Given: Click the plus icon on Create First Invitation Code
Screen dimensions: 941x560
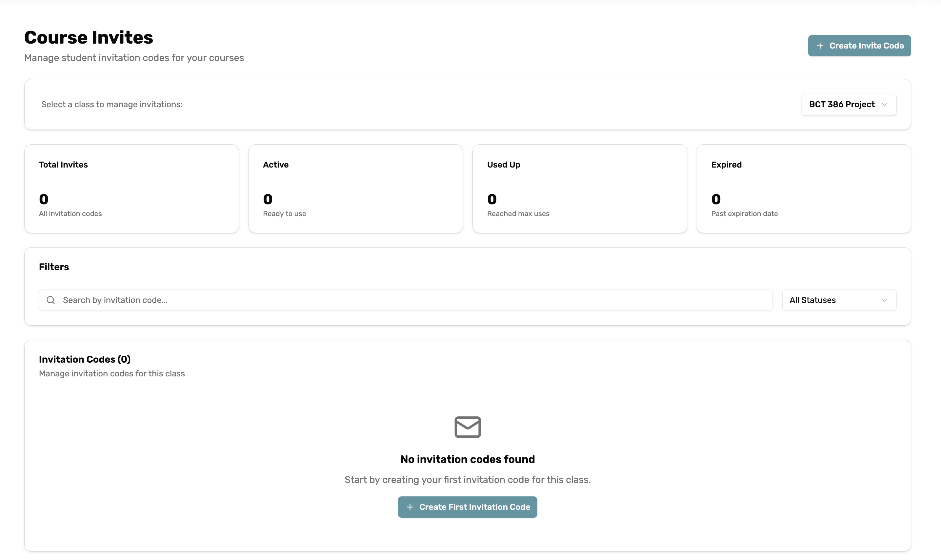Looking at the screenshot, I should pyautogui.click(x=410, y=507).
